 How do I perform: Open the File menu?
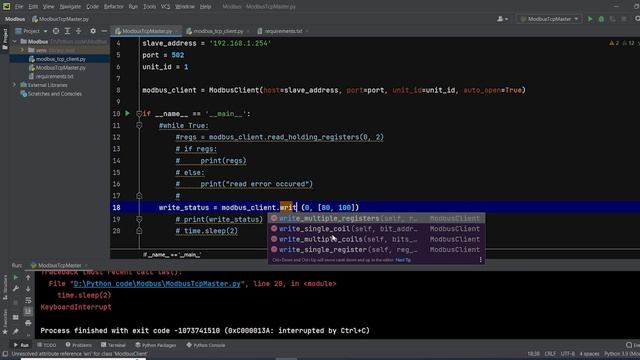click(19, 7)
